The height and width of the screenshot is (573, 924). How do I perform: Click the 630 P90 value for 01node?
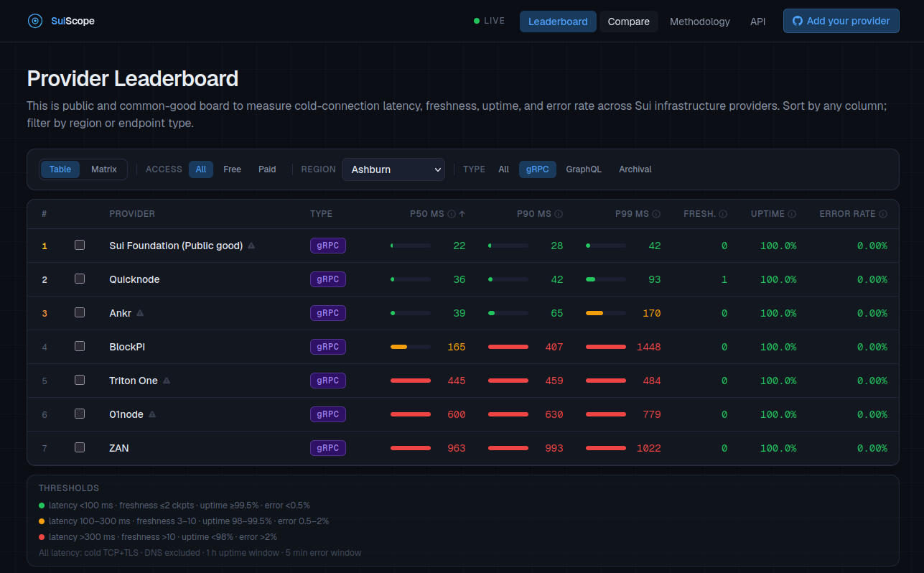554,414
